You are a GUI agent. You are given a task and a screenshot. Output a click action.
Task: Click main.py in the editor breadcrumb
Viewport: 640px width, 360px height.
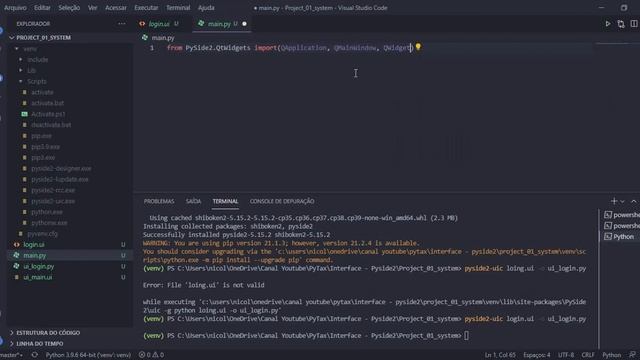pyautogui.click(x=162, y=38)
